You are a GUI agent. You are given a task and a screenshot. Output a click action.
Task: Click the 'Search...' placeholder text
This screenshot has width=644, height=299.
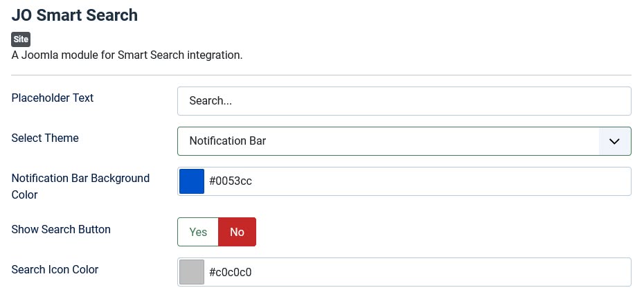pos(210,101)
